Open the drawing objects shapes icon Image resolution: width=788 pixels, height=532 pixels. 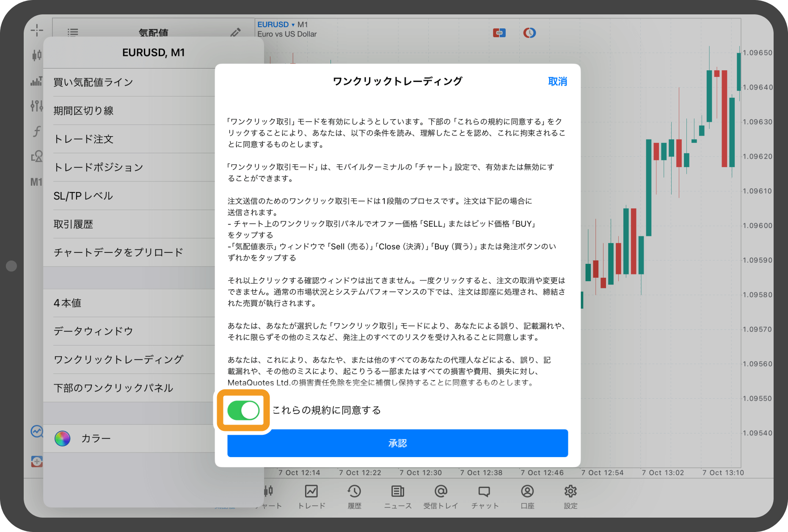37,156
